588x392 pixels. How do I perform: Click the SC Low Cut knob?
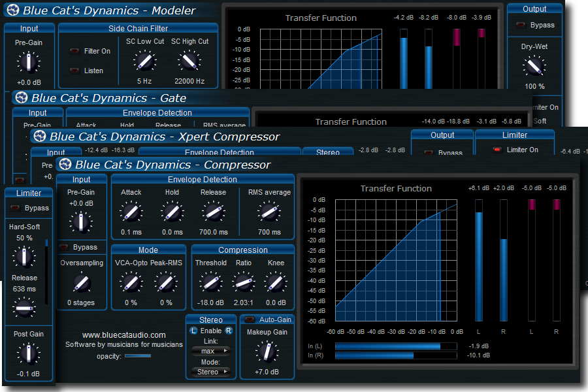pyautogui.click(x=144, y=62)
